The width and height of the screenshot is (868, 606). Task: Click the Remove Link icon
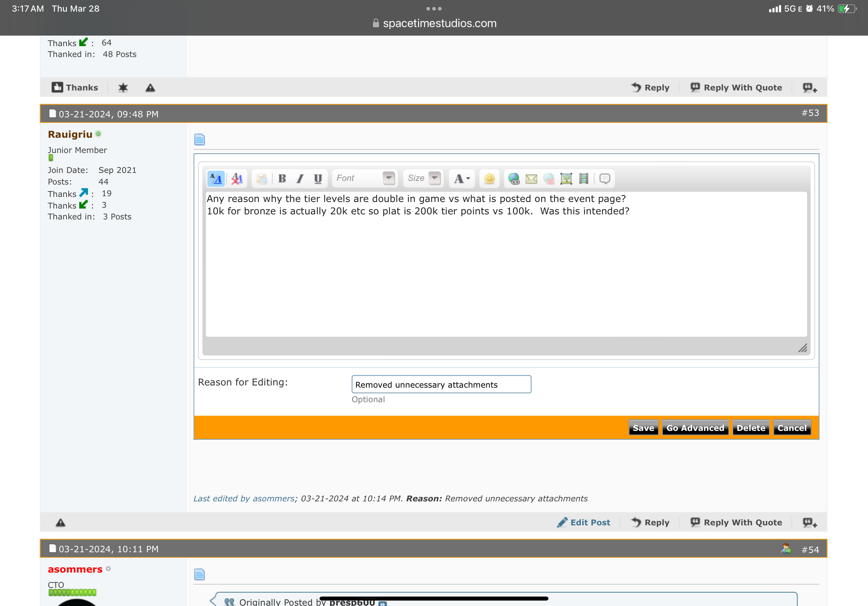point(548,178)
